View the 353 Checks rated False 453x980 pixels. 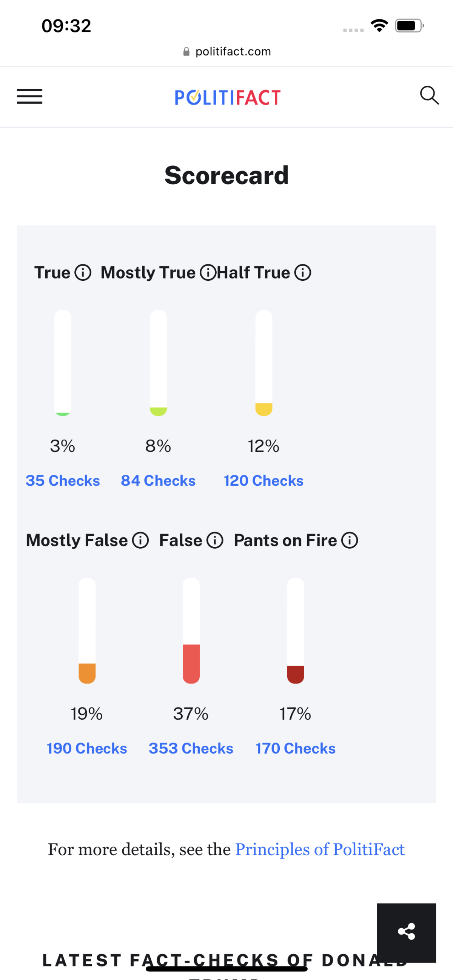point(191,749)
